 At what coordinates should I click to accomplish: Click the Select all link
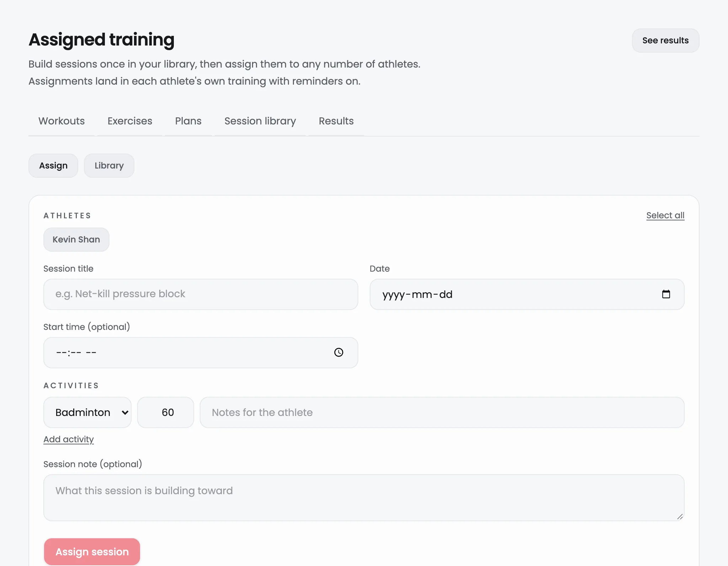(665, 215)
